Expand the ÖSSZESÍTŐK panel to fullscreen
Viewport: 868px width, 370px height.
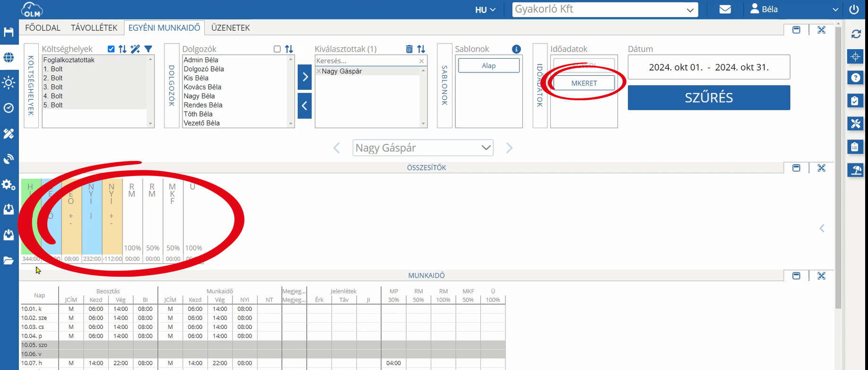[x=822, y=168]
